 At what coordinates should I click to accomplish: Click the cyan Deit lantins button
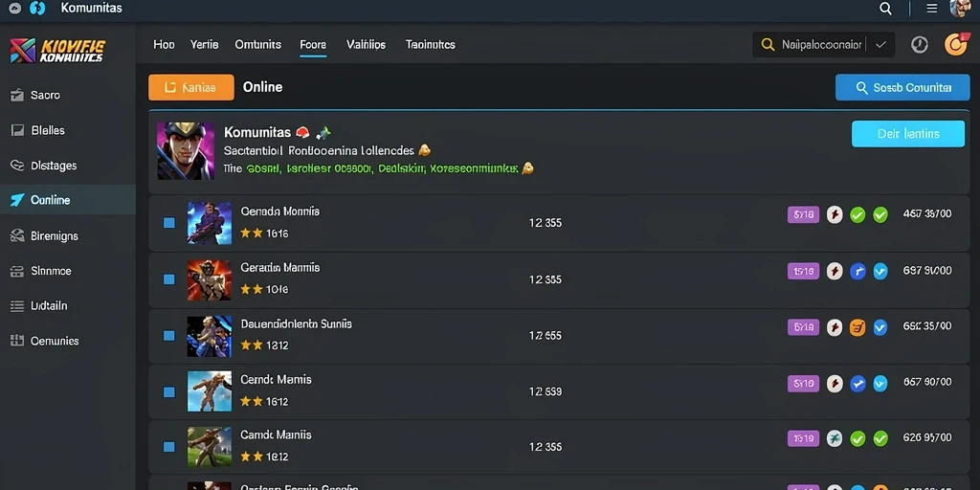pos(908,134)
